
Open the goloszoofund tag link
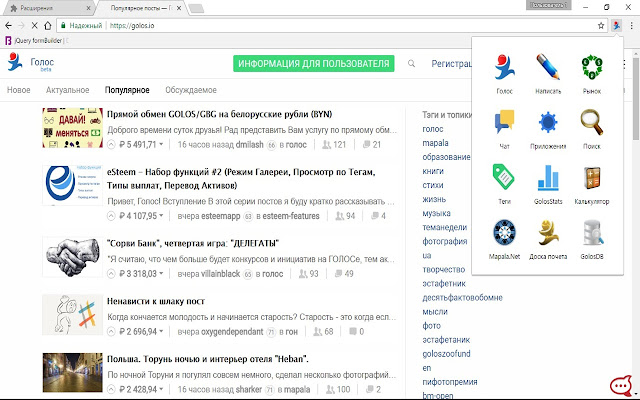446,354
